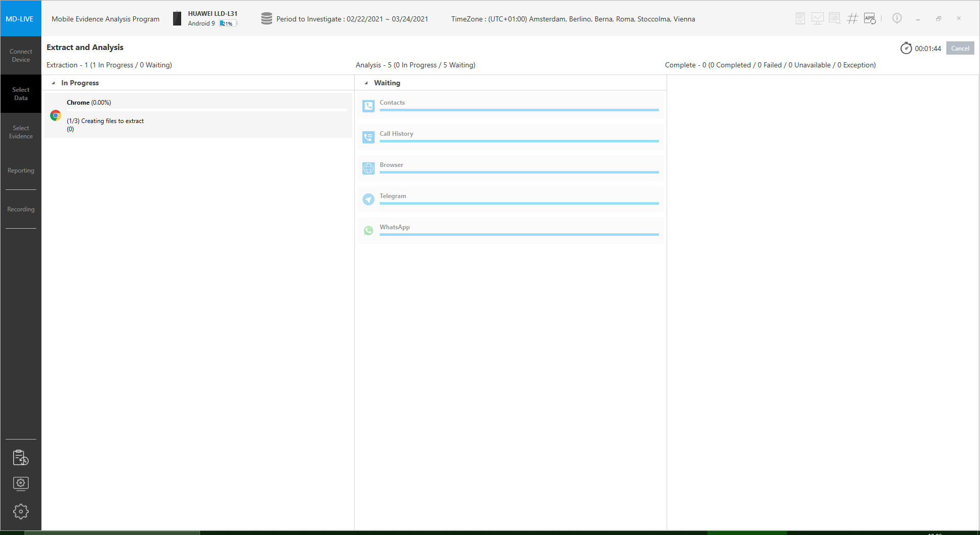Viewport: 980px width, 535px height.
Task: Click the 'Analysis - 5' status text
Action: [x=415, y=65]
